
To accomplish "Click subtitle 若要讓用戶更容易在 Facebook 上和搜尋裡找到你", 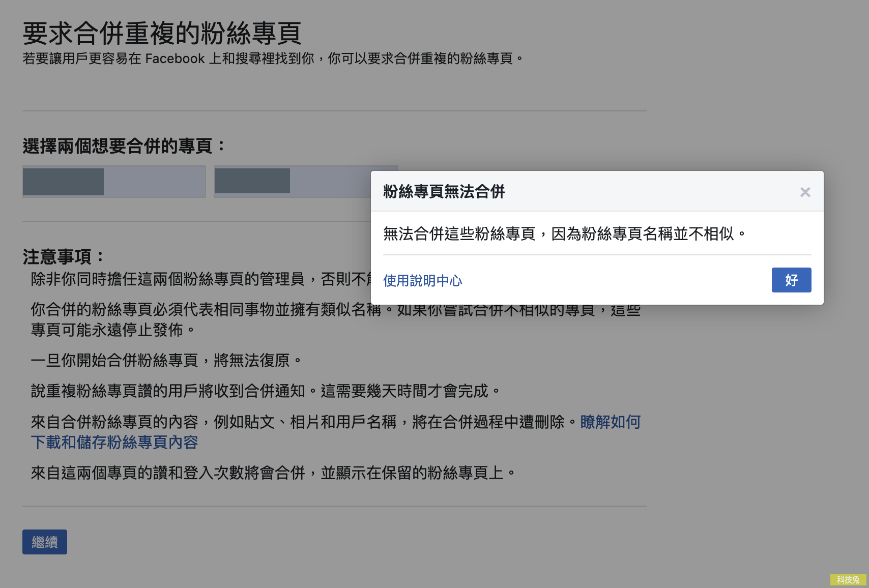I will click(x=273, y=59).
